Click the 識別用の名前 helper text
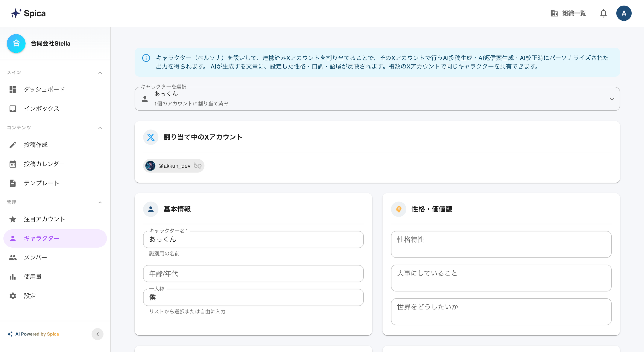This screenshot has height=352, width=644. [164, 254]
